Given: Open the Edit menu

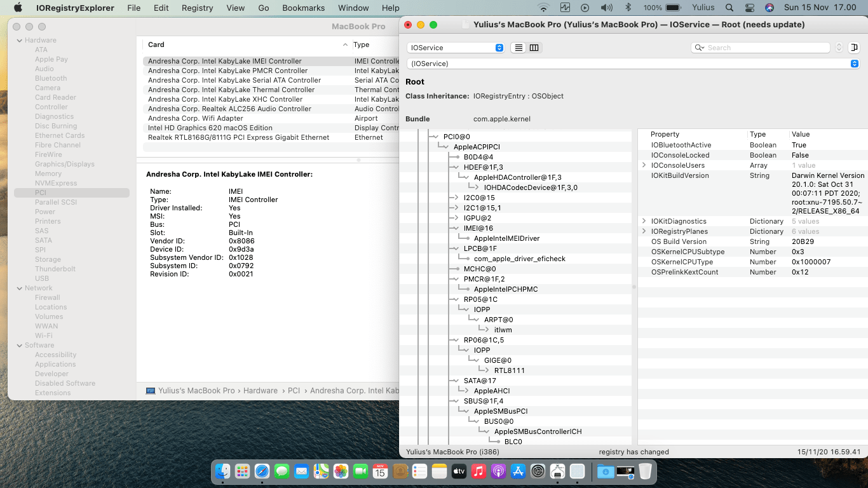Looking at the screenshot, I should point(161,8).
